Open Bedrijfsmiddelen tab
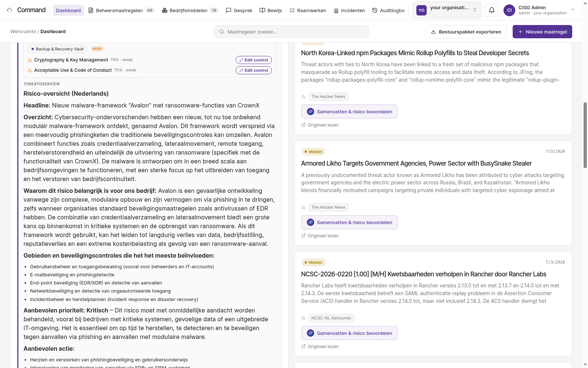This screenshot has width=588, height=368. 190,10
